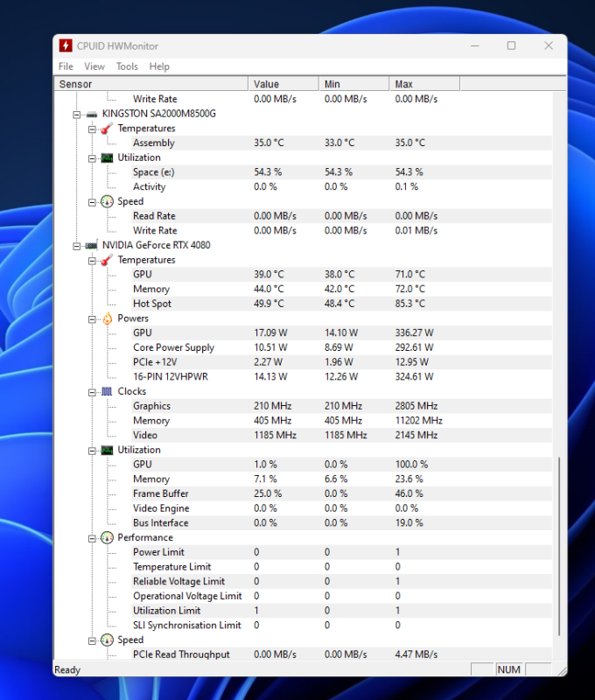Click the flame icon next to Powers
This screenshot has width=595, height=700.
pyautogui.click(x=107, y=318)
